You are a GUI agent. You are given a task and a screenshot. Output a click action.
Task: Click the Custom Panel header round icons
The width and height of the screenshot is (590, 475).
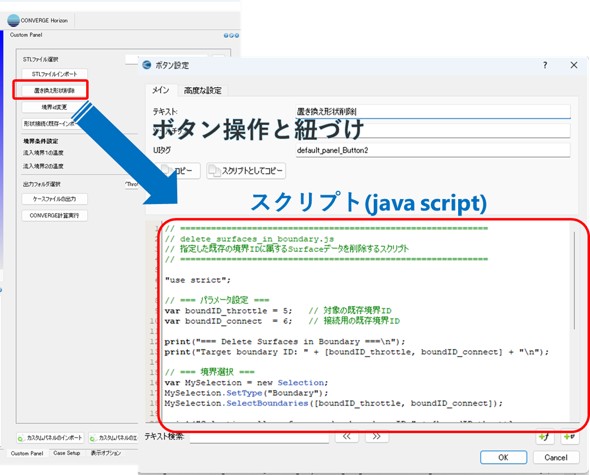[x=231, y=35]
